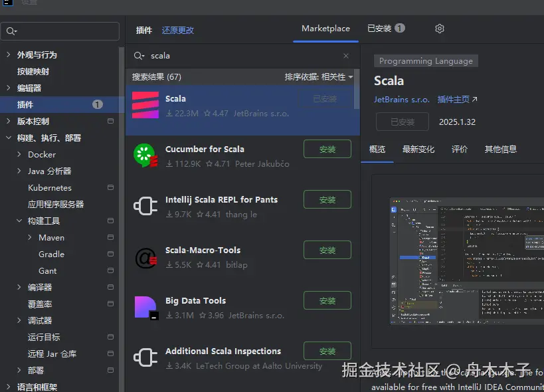Image resolution: width=544 pixels, height=392 pixels.
Task: Click the external link arrow by 插件主页
Action: (x=475, y=100)
